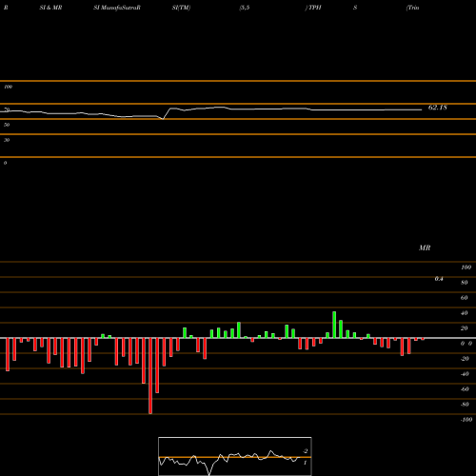Click the '(Trin' text at the top right
The image size is (476, 476).
413,8
